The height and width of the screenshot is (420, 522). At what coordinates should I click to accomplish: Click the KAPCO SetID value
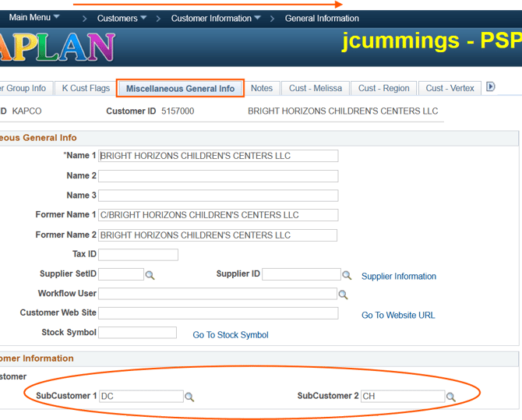click(x=26, y=111)
